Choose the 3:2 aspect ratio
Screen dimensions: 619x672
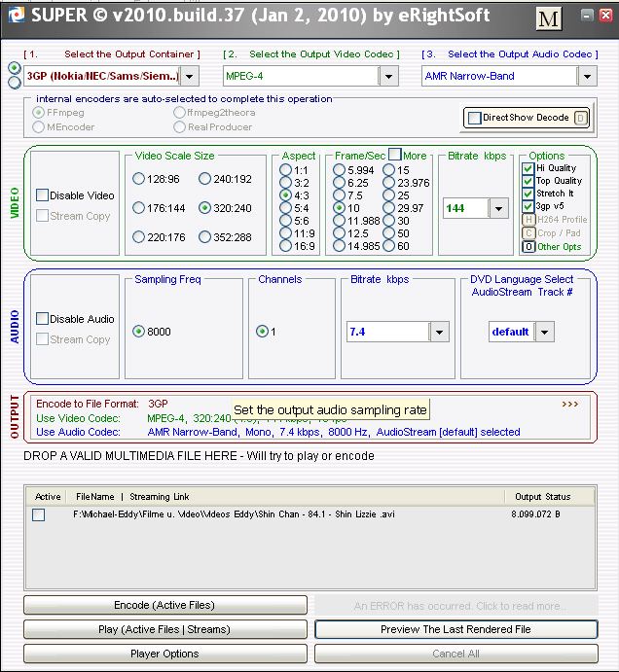[x=285, y=183]
